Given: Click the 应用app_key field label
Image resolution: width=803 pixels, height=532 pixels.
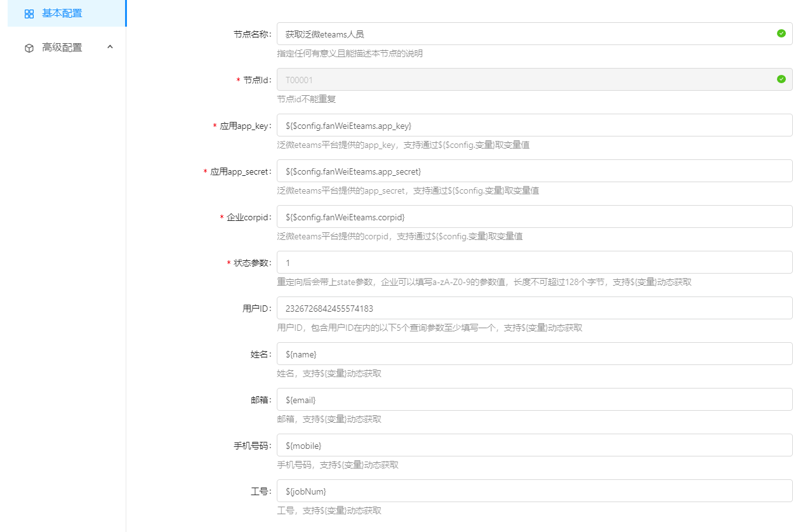Looking at the screenshot, I should 245,126.
